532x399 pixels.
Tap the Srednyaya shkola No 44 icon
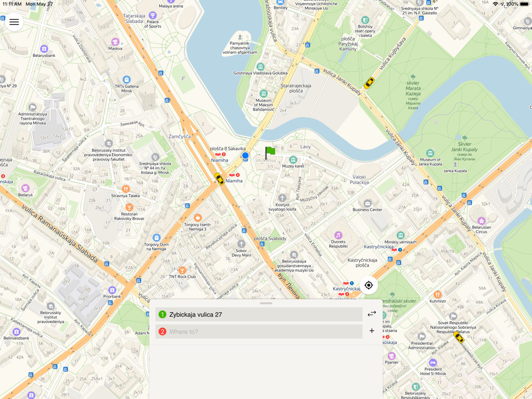155,157
